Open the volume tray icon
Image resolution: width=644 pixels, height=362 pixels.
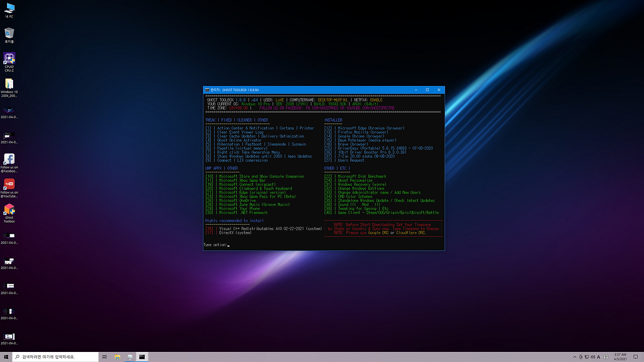[593, 356]
